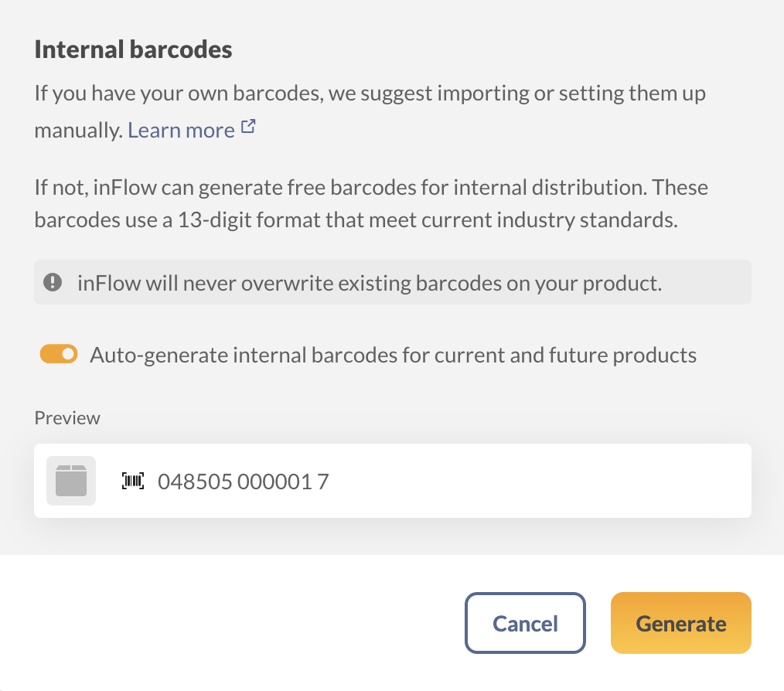Click the Auto-generate internal barcodes label text
Image resolution: width=784 pixels, height=691 pixels.
click(393, 356)
